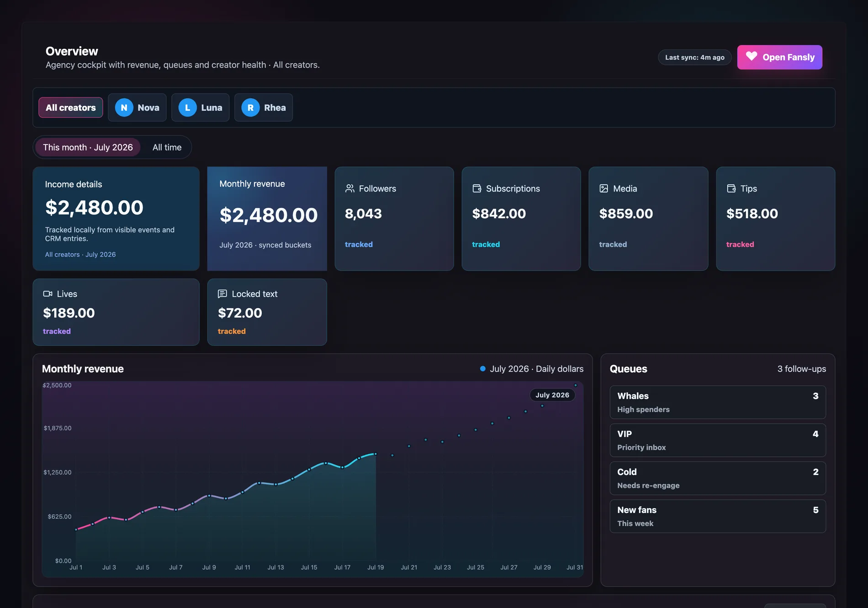Click the Overview page title

pos(72,51)
